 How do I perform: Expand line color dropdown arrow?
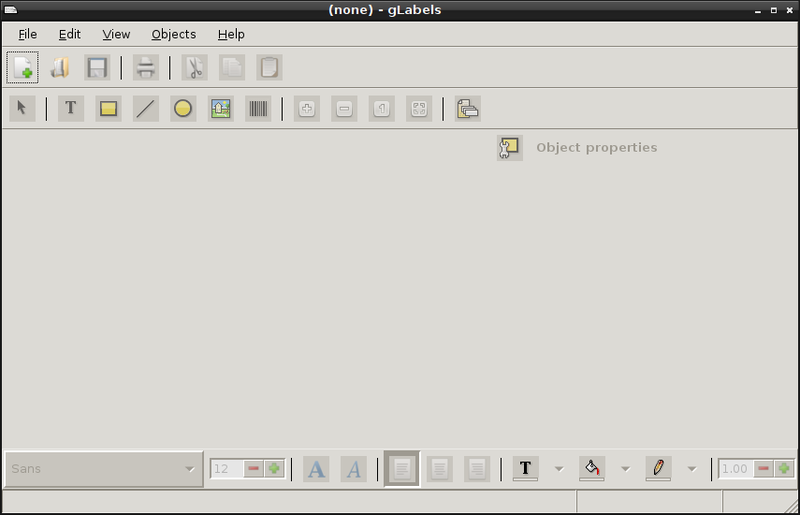coord(692,469)
